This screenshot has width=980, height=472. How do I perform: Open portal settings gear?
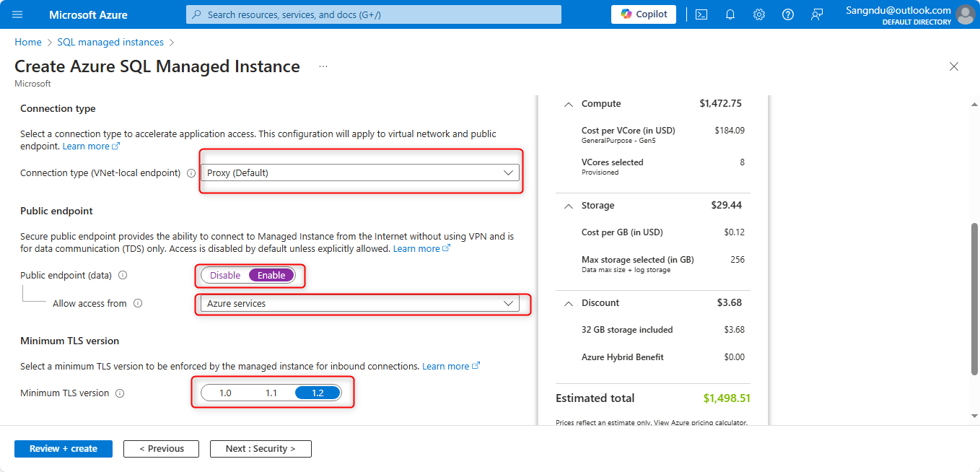click(759, 14)
